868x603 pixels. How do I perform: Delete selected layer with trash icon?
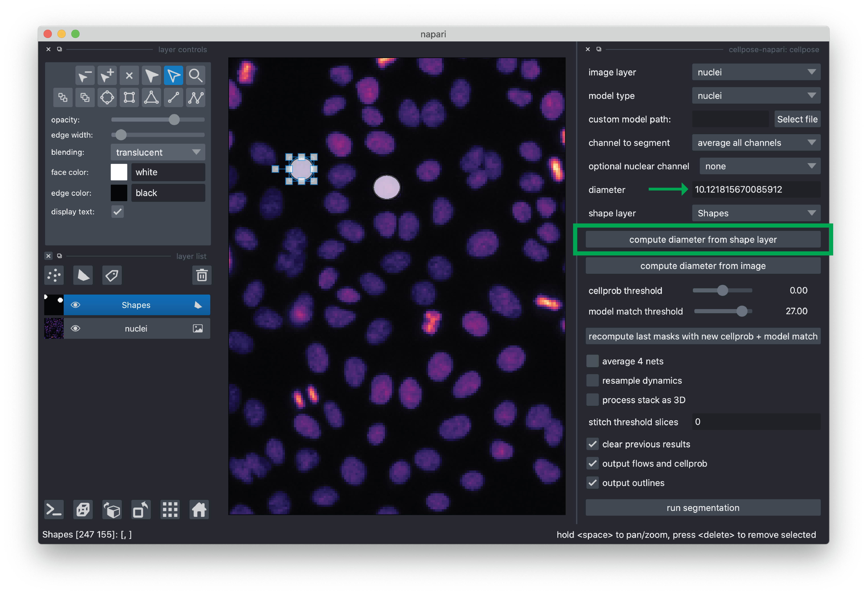[x=202, y=275]
